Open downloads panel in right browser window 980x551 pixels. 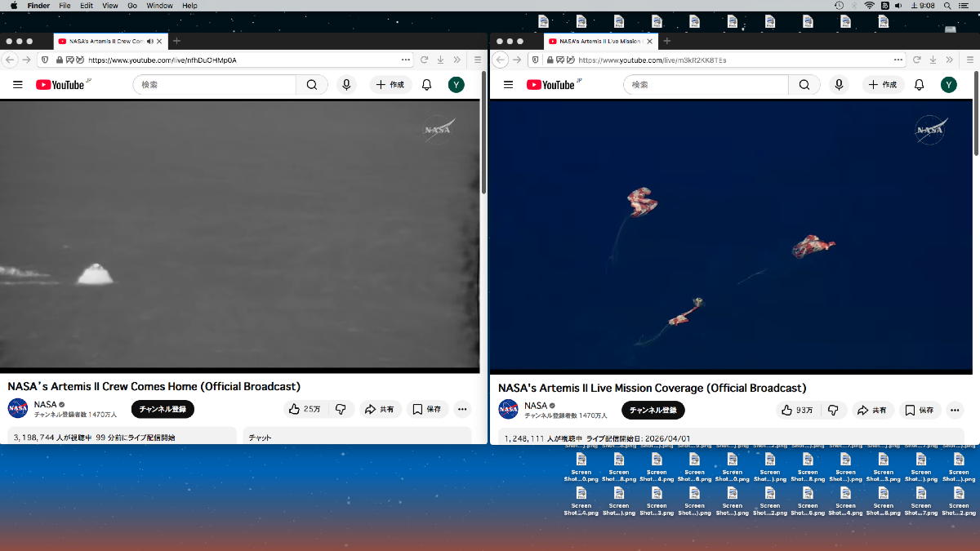(932, 60)
